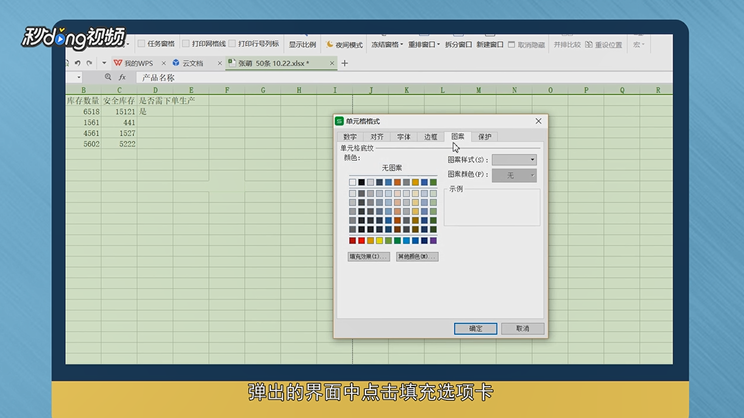Pick the black swatch in top row
Screen dimensions: 744x418
tap(362, 182)
